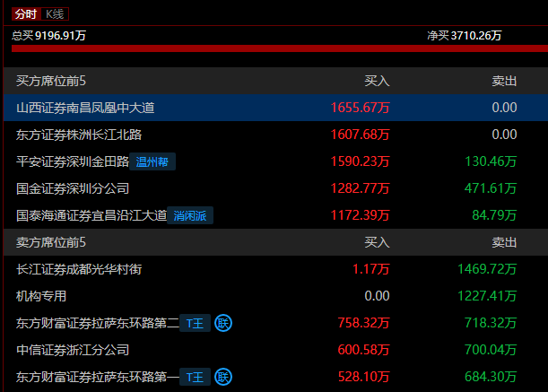
Task: Click the 买方席位前5 header
Action: [x=51, y=81]
